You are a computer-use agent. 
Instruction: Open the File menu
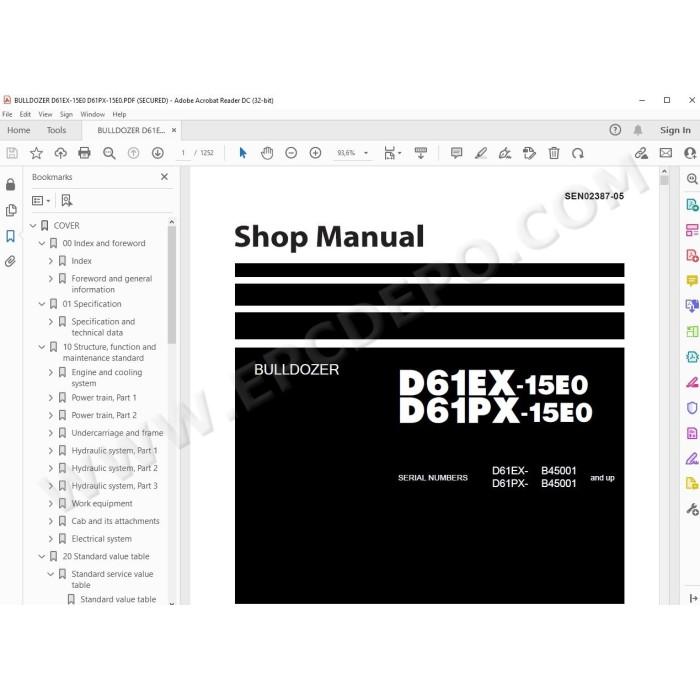coord(7,114)
